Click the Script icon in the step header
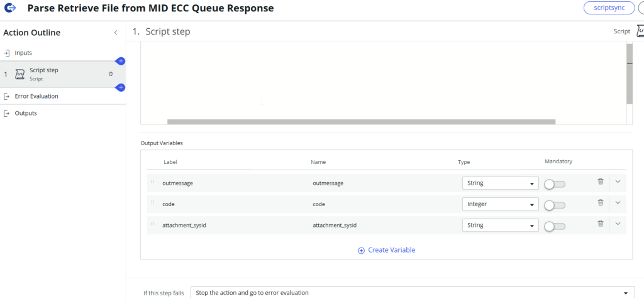This screenshot has height=306, width=644. point(638,31)
